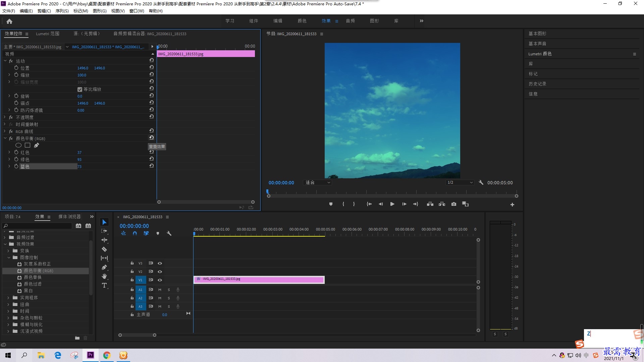Add marker in program monitor
Screen dimensions: 644x362
[331, 204]
